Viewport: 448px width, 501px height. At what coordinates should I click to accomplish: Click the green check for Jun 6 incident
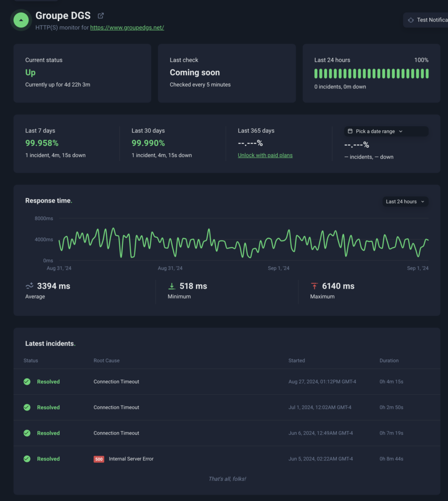27,433
